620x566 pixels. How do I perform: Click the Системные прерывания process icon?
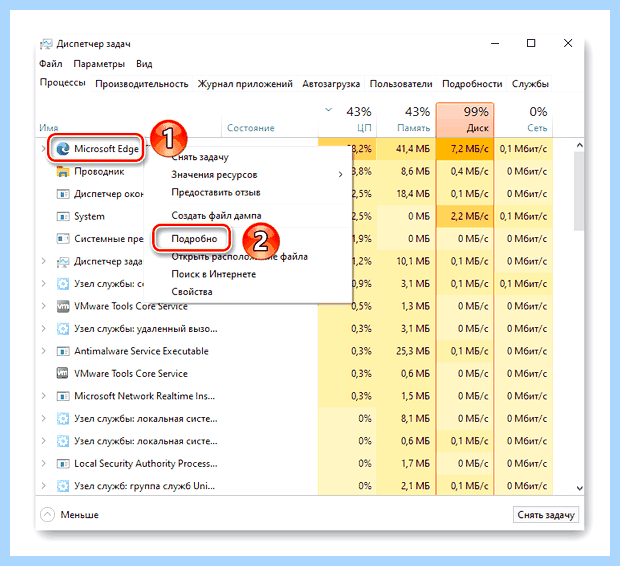tap(63, 239)
